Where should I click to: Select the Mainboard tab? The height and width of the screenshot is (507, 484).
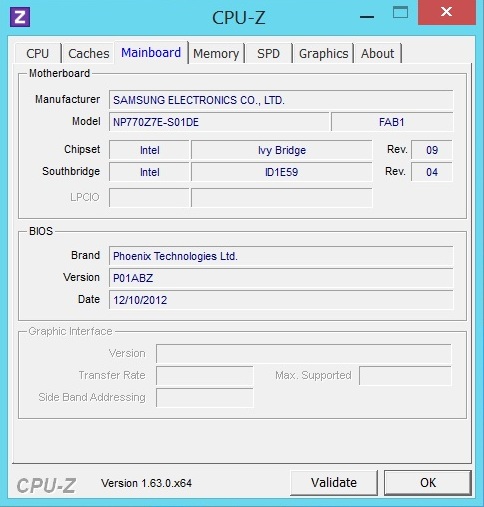click(151, 52)
